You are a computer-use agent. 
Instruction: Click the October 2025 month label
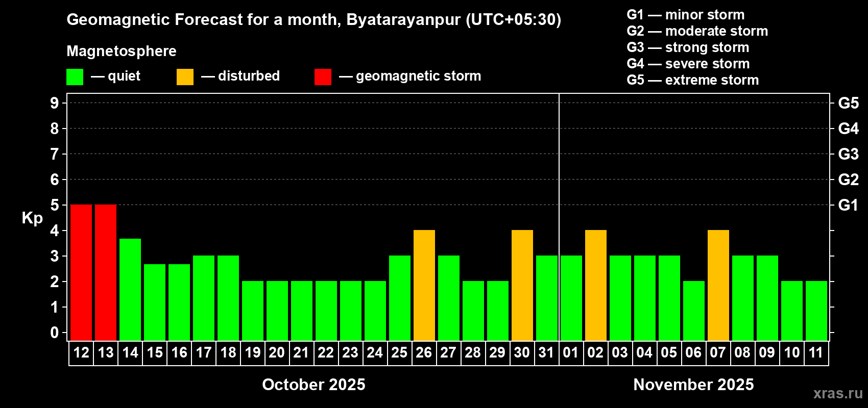click(x=314, y=385)
